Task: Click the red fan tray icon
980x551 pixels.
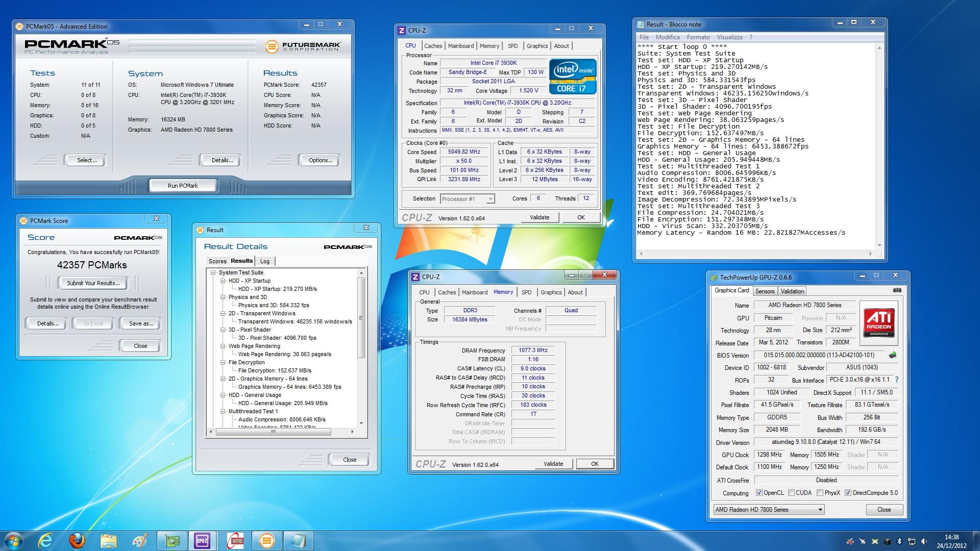Action: pyautogui.click(x=850, y=541)
